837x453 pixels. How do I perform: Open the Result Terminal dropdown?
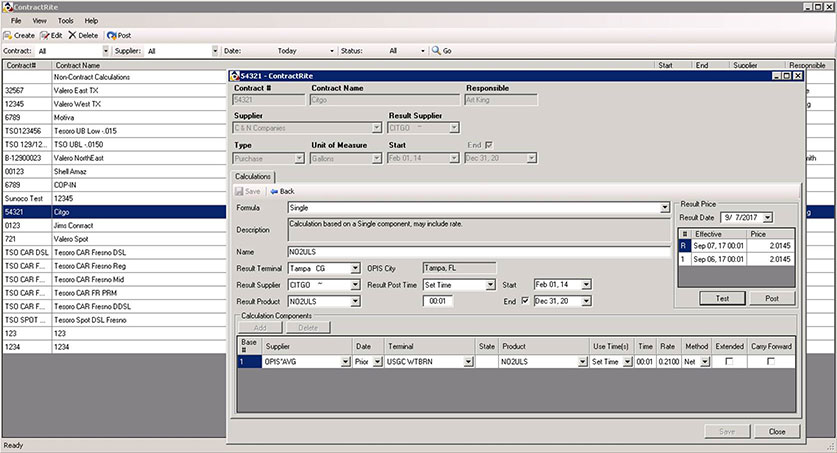pyautogui.click(x=355, y=268)
